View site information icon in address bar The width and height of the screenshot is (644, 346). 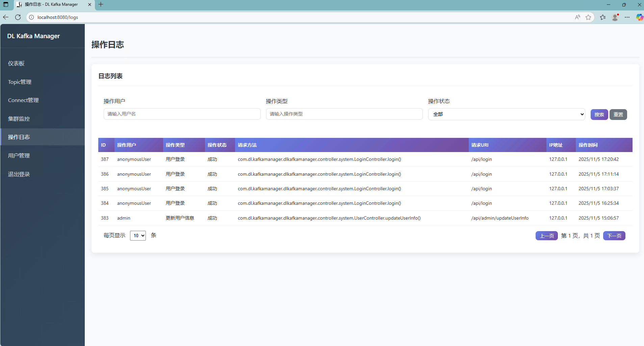coord(31,17)
